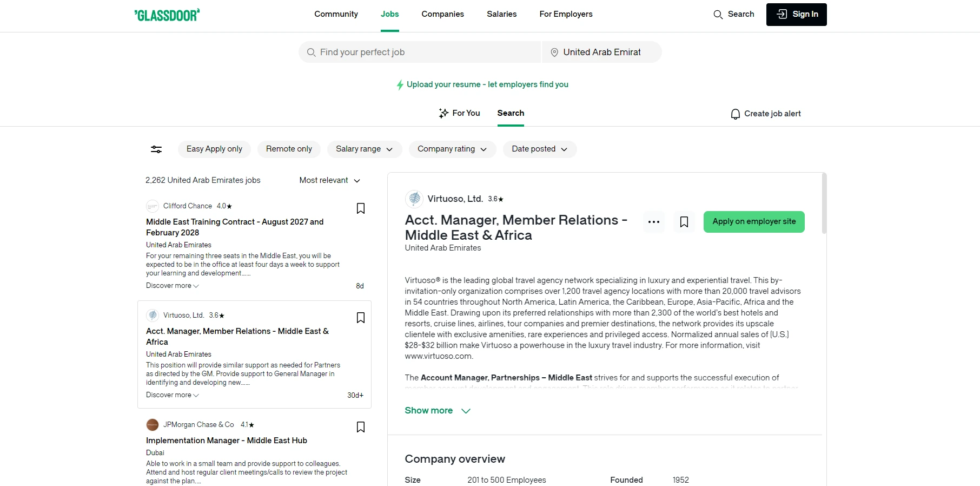Viewport: 980px width, 486px height.
Task: Click Find your perfect job input
Action: (420, 52)
